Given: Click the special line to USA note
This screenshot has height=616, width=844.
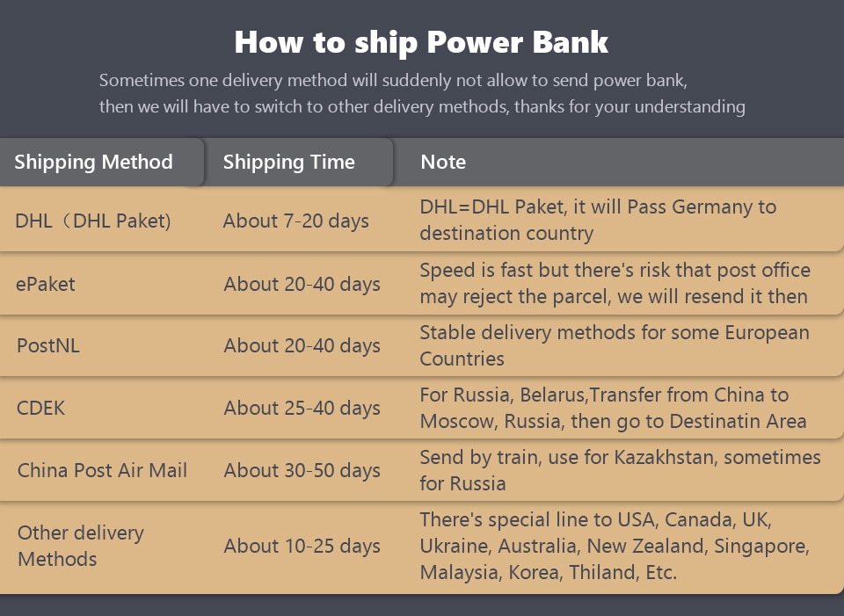Looking at the screenshot, I should [615, 546].
